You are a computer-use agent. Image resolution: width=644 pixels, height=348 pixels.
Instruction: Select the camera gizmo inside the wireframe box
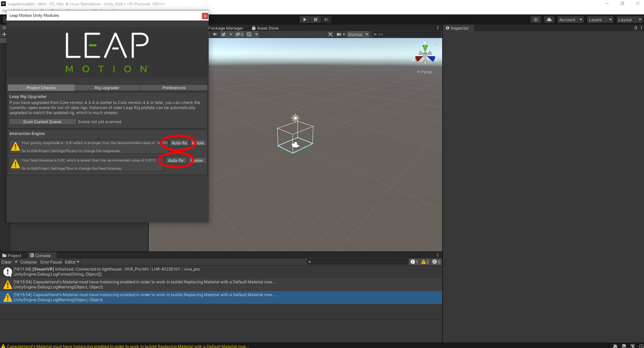point(295,145)
